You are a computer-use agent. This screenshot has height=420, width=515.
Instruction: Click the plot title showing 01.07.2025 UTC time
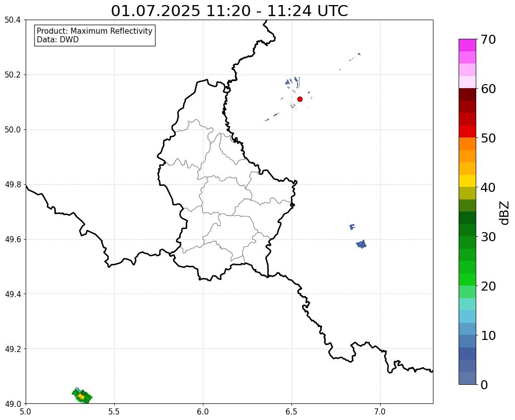(229, 11)
